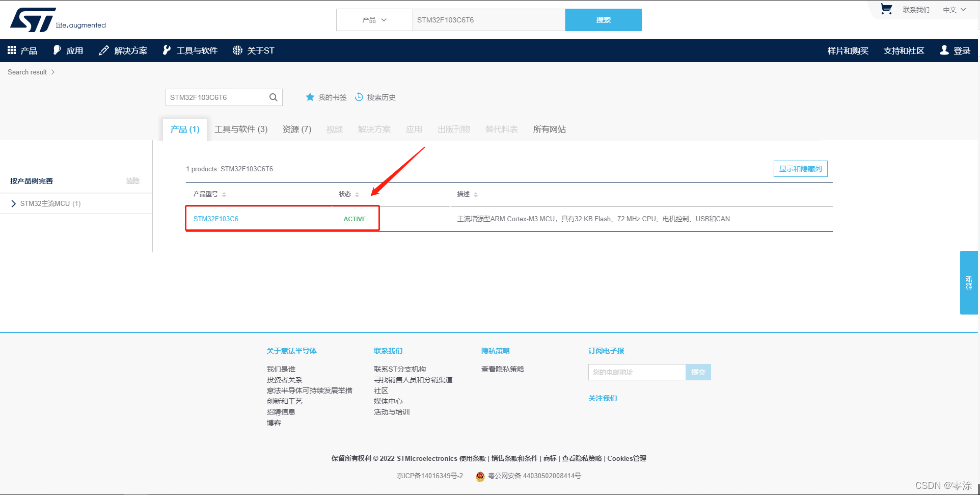This screenshot has width=980, height=495.
Task: Open My Bookmarks star icon
Action: point(310,97)
